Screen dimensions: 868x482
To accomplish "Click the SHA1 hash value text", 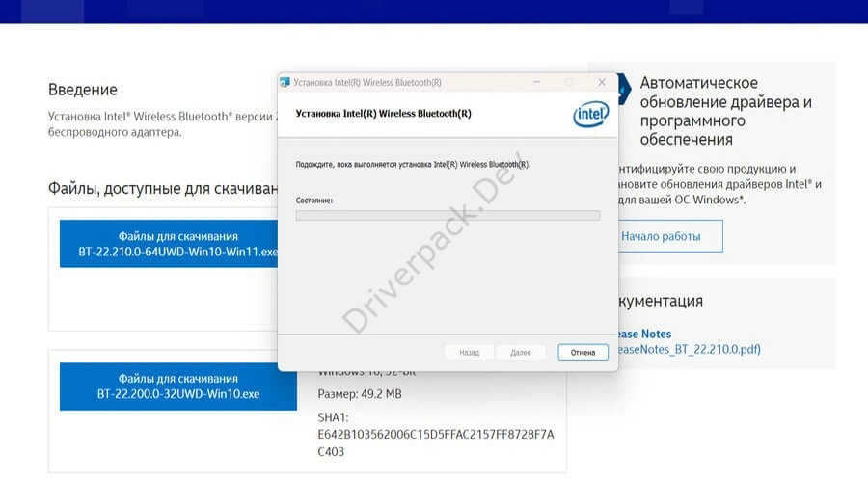I will point(436,442).
